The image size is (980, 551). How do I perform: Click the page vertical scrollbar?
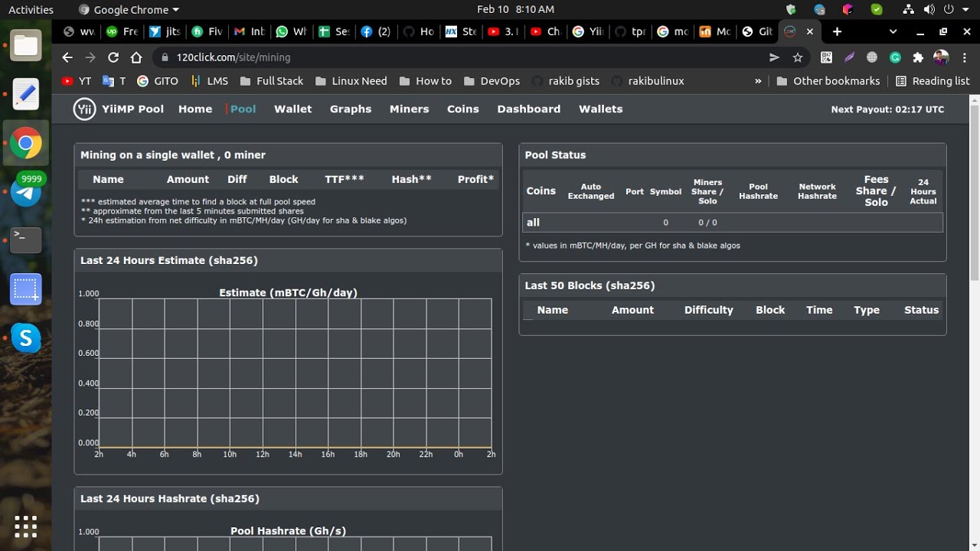[974, 191]
